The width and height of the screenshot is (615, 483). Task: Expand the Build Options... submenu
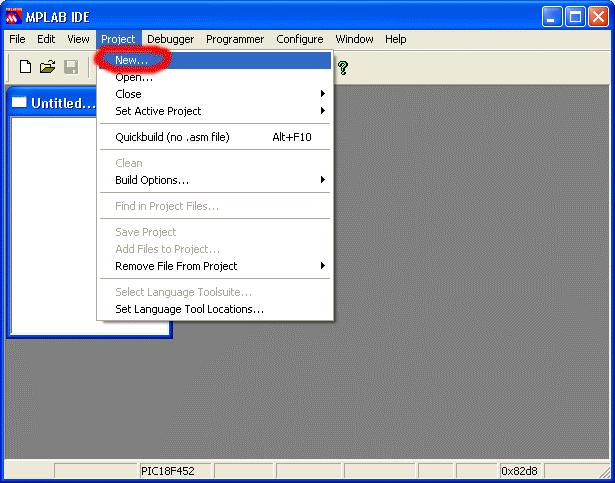(x=215, y=180)
